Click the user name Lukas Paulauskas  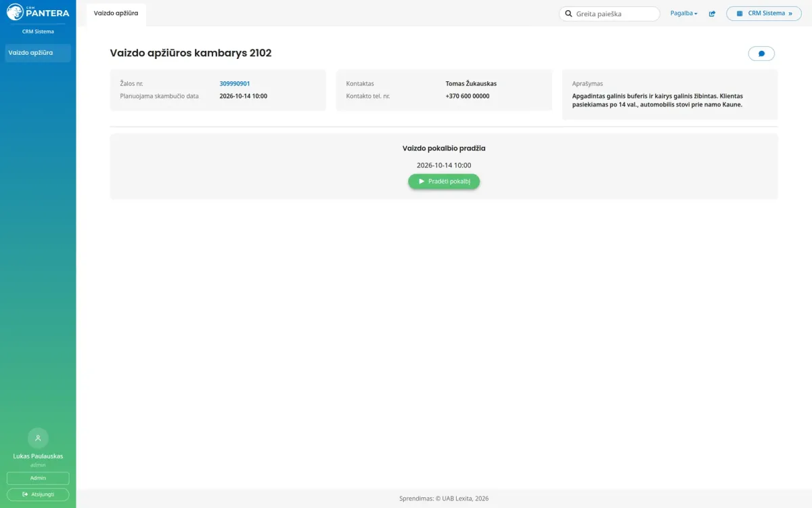click(x=38, y=457)
